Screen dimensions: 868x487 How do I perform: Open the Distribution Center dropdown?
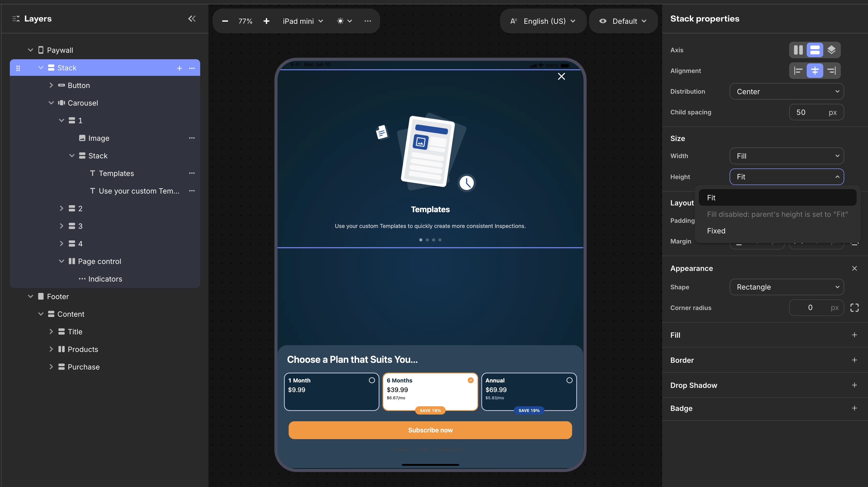(x=787, y=92)
